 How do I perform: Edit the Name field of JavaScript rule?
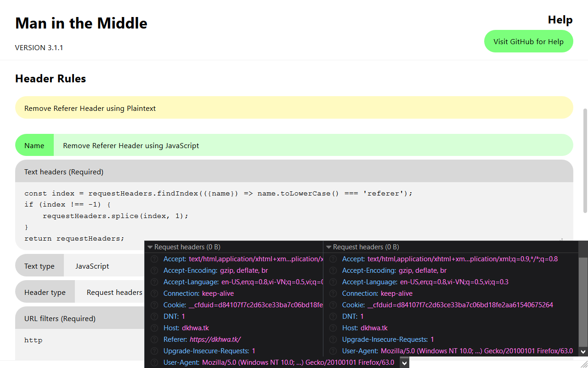(x=313, y=145)
